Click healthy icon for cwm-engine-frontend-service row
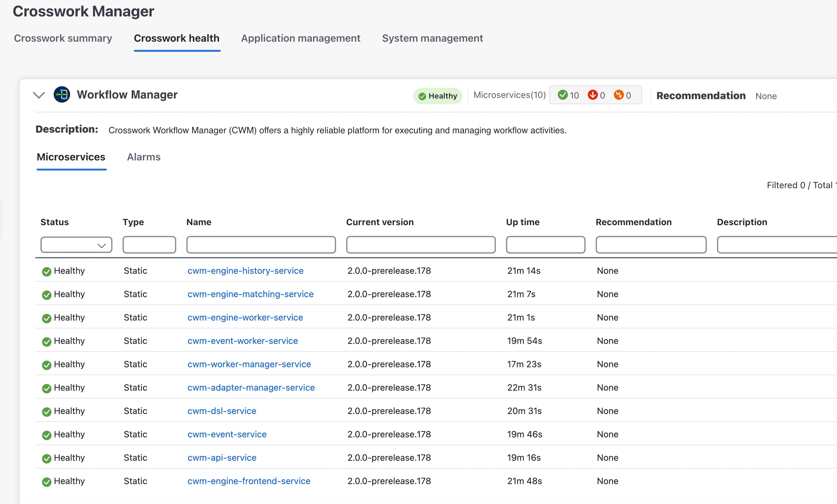 (46, 482)
